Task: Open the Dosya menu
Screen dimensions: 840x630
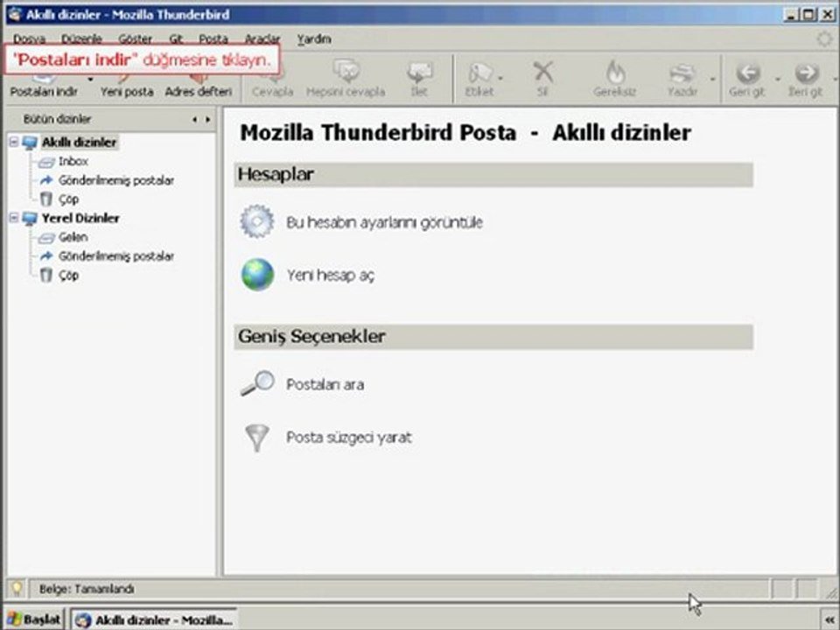Action: coord(29,39)
